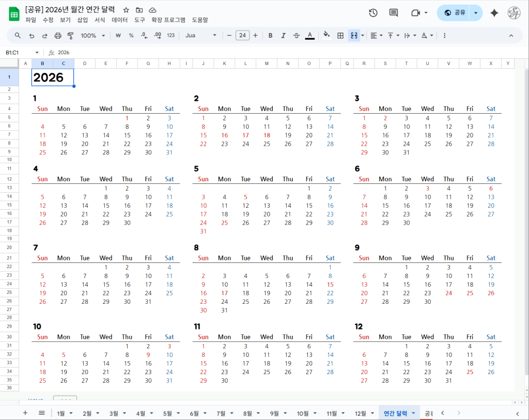Image resolution: width=529 pixels, height=420 pixels.
Task: Toggle bold formatting
Action: tap(270, 36)
